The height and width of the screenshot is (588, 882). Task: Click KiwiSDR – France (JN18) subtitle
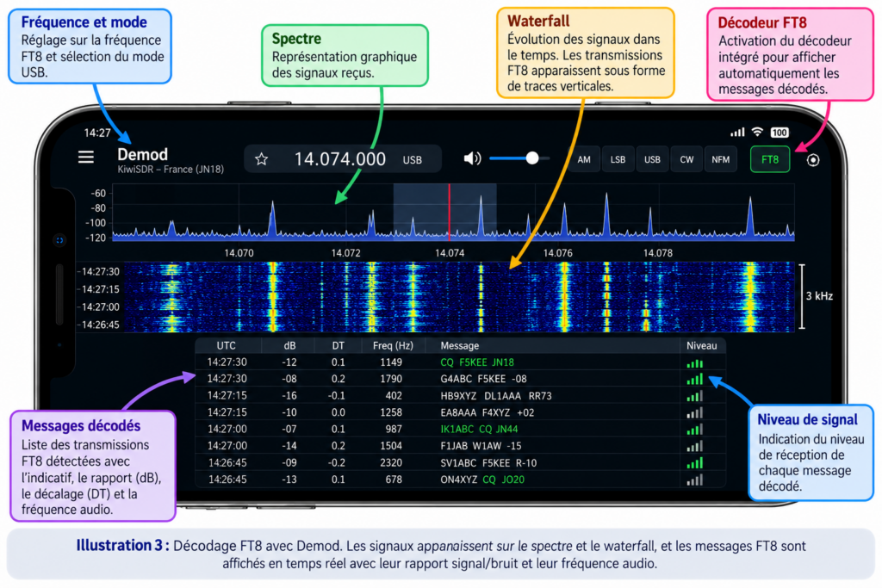click(171, 170)
